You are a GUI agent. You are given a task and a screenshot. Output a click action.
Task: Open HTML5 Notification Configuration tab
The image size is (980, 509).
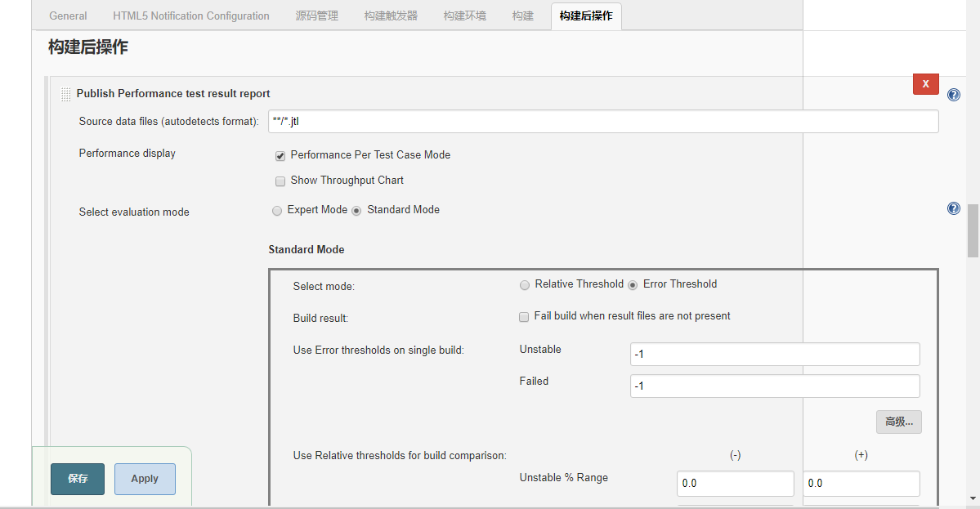pyautogui.click(x=191, y=16)
